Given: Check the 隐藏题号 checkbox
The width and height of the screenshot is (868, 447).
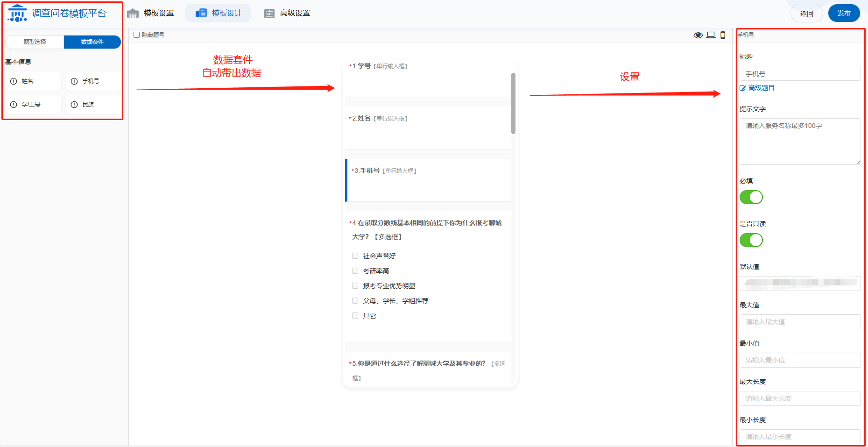Looking at the screenshot, I should (x=137, y=35).
